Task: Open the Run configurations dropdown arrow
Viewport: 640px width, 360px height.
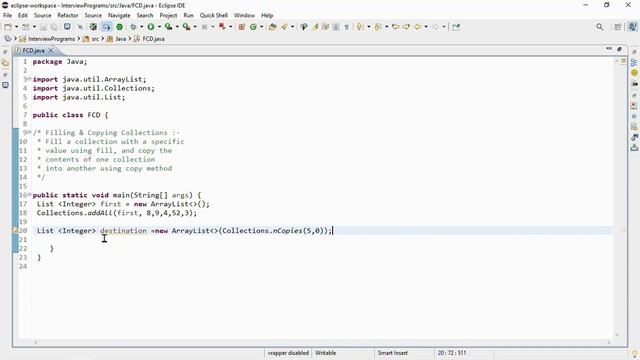Action: 159,27
